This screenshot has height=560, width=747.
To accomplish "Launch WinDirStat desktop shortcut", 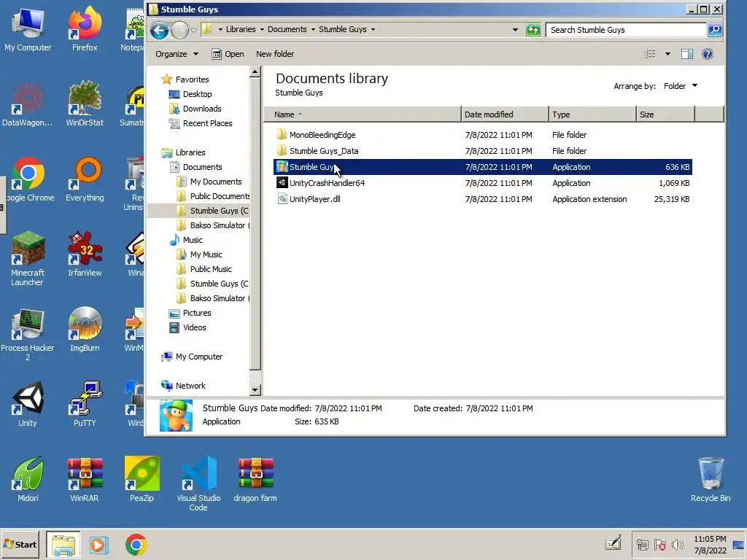I will (x=85, y=104).
